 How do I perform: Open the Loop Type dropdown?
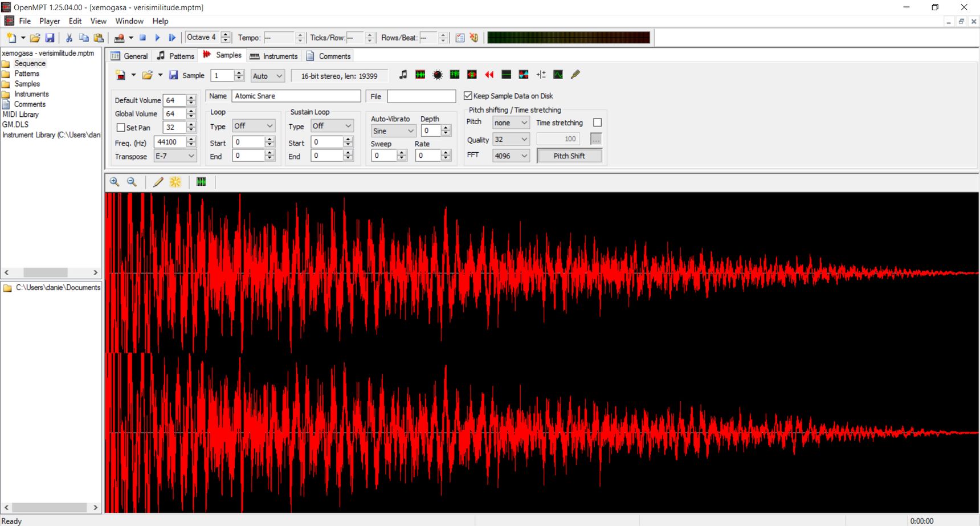[x=254, y=126]
